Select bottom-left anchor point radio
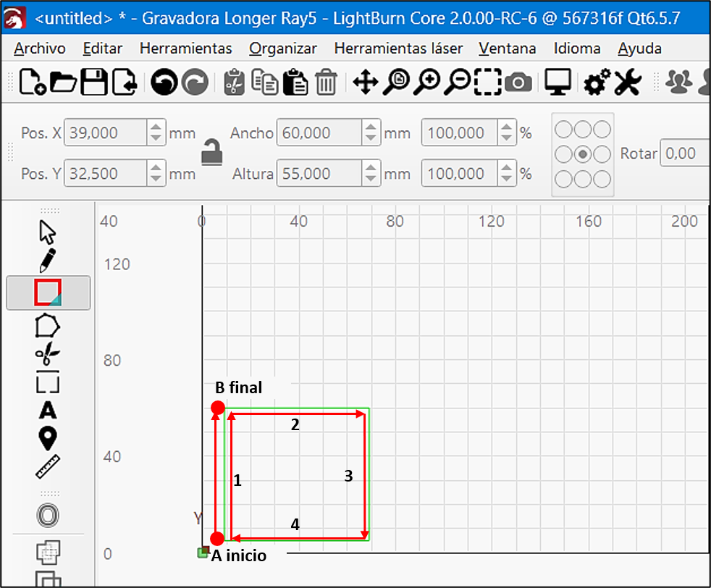 point(563,179)
